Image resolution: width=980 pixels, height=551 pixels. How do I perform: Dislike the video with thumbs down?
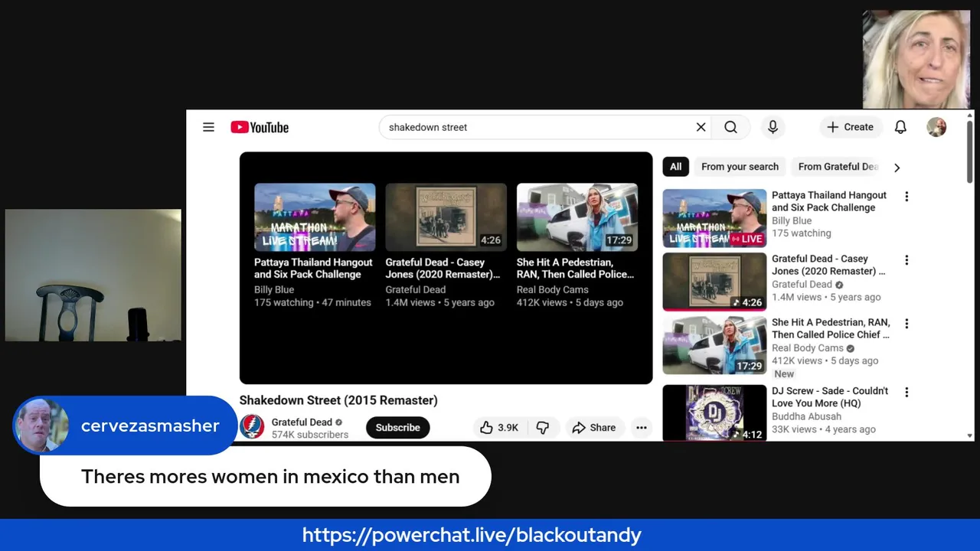(x=543, y=428)
